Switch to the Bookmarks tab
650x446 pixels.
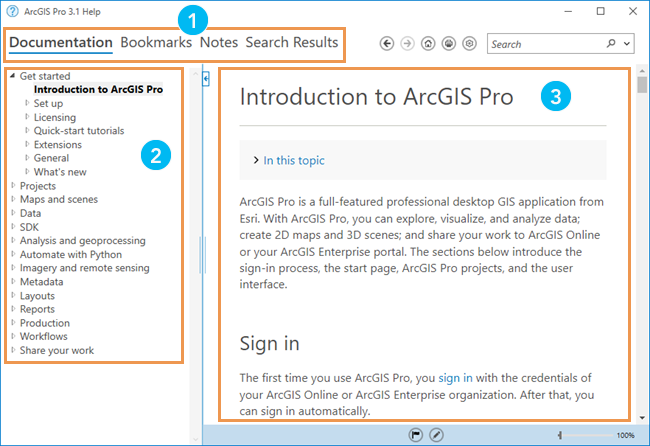156,43
